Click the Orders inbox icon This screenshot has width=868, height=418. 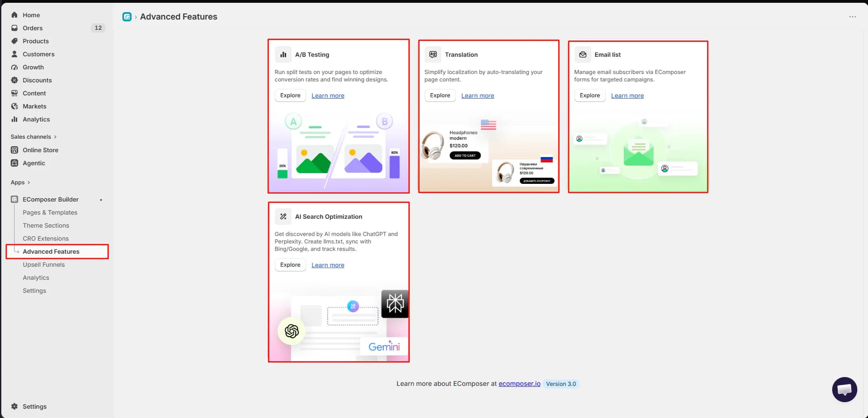[x=14, y=28]
